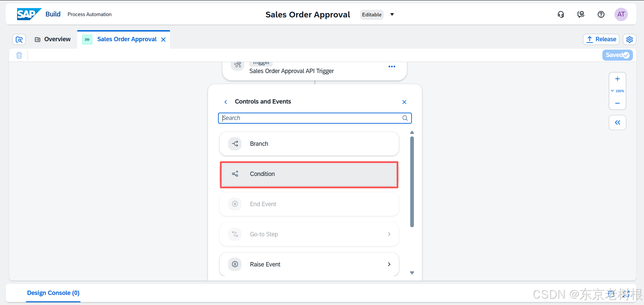
Task: Open the project settings gear icon
Action: [630, 40]
